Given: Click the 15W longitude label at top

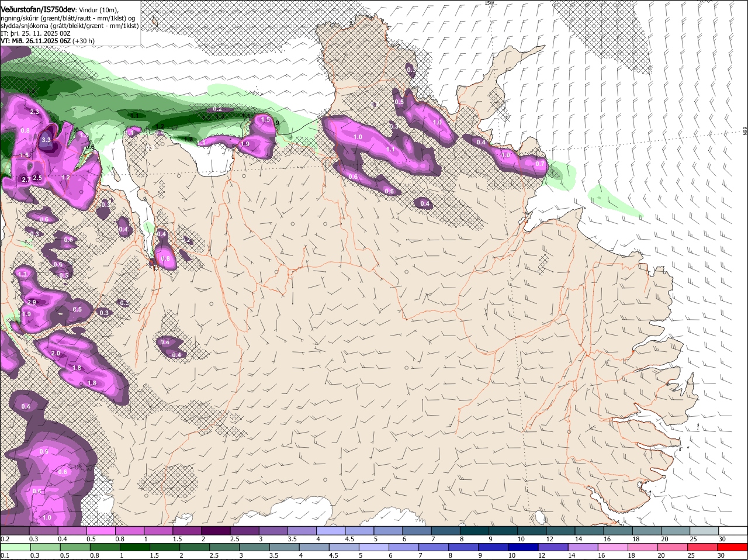Looking at the screenshot, I should pos(489,3).
